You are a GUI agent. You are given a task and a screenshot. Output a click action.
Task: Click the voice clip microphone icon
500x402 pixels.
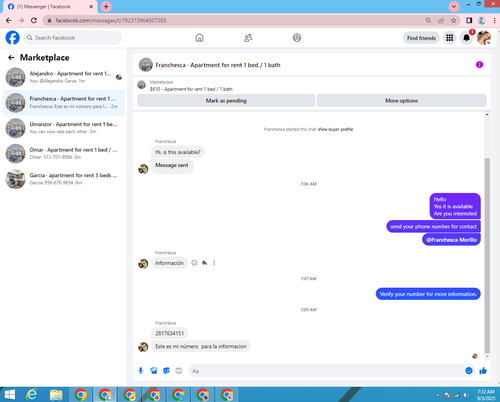[x=141, y=371]
